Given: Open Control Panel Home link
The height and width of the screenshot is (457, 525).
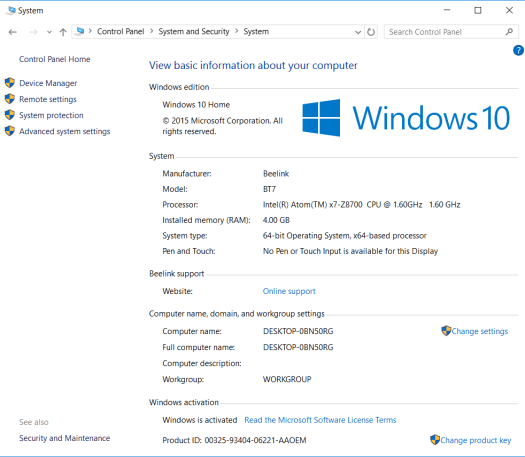Looking at the screenshot, I should point(55,59).
